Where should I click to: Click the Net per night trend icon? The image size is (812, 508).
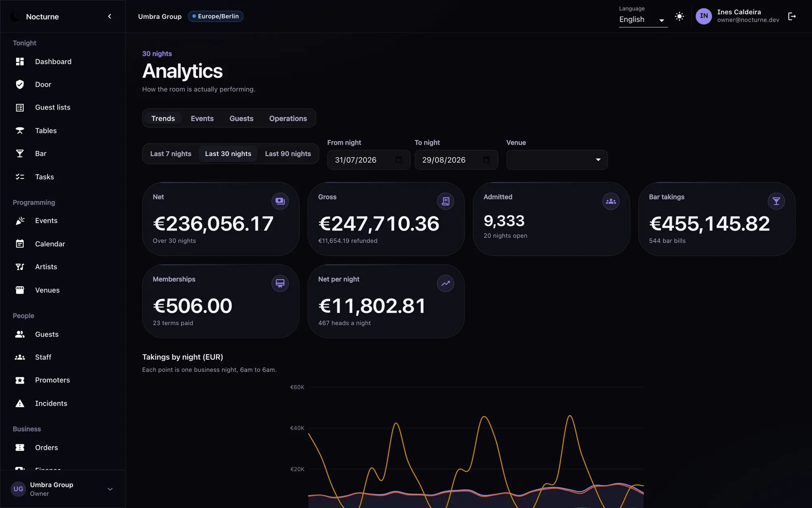pos(445,283)
